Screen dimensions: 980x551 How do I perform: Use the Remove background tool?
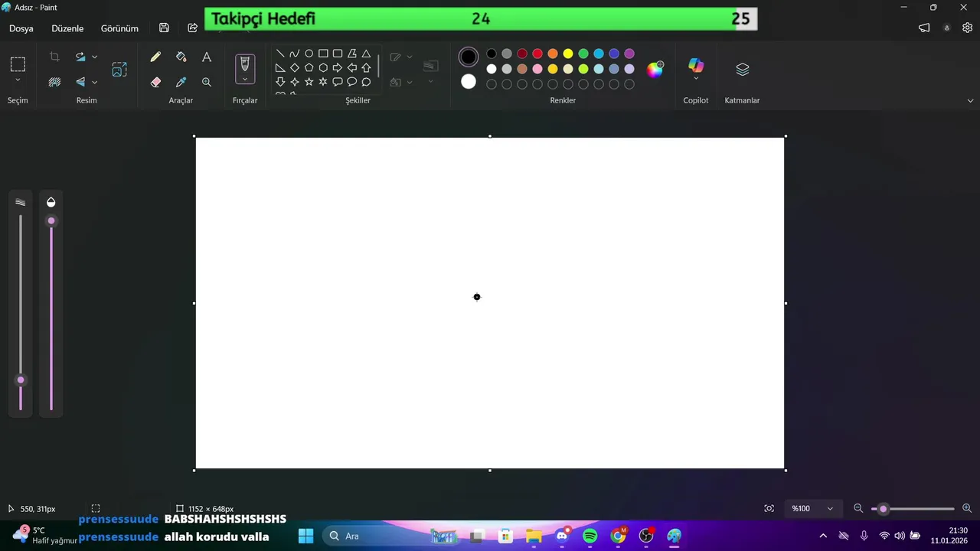54,82
